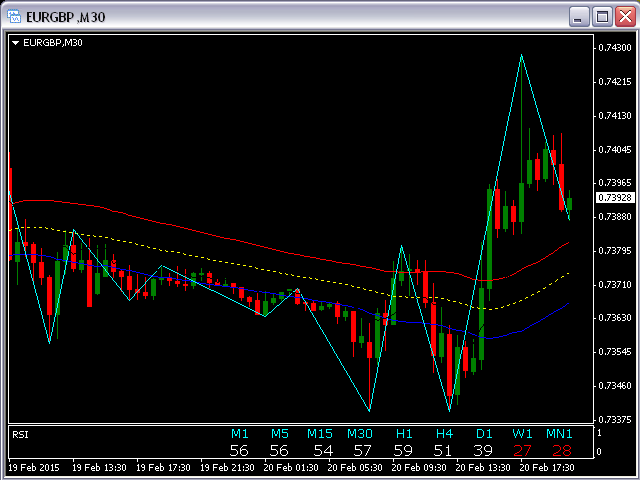The height and width of the screenshot is (480, 640).
Task: Click the 19 Feb 21:30 time axis label
Action: (x=228, y=468)
